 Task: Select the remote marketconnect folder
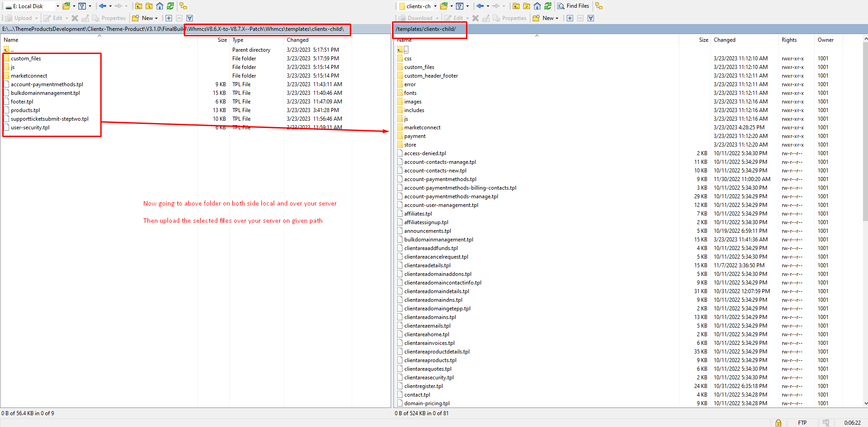click(x=422, y=128)
